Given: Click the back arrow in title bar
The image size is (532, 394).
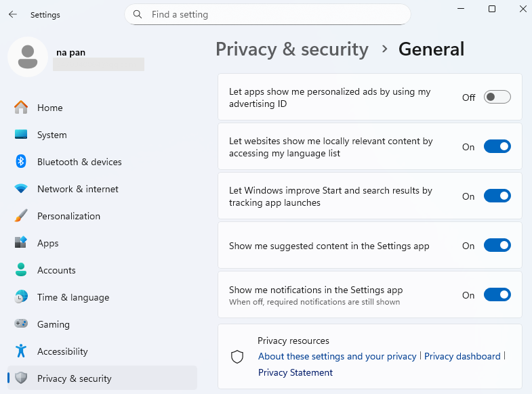Looking at the screenshot, I should click(x=13, y=14).
